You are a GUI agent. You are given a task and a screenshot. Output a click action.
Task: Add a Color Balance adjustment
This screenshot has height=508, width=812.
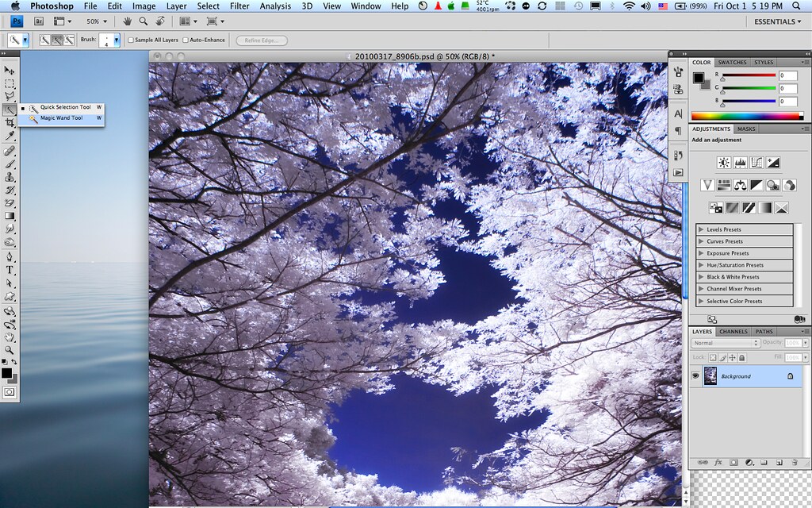(x=740, y=185)
